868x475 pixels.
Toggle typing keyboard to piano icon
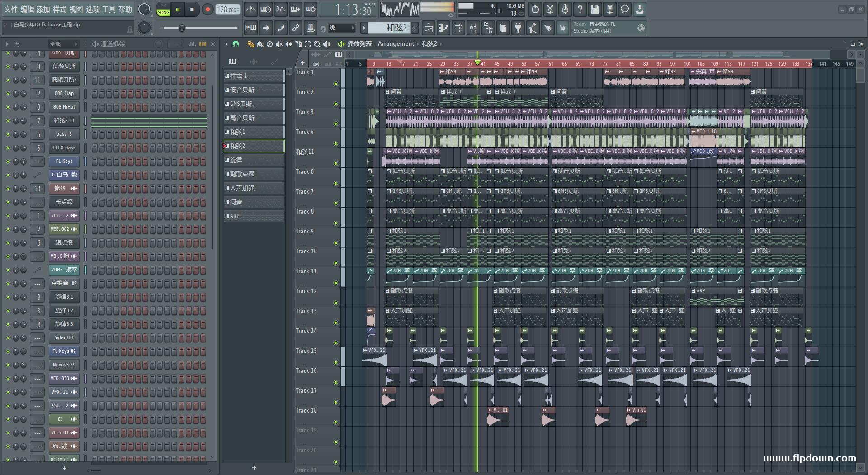[x=251, y=28]
